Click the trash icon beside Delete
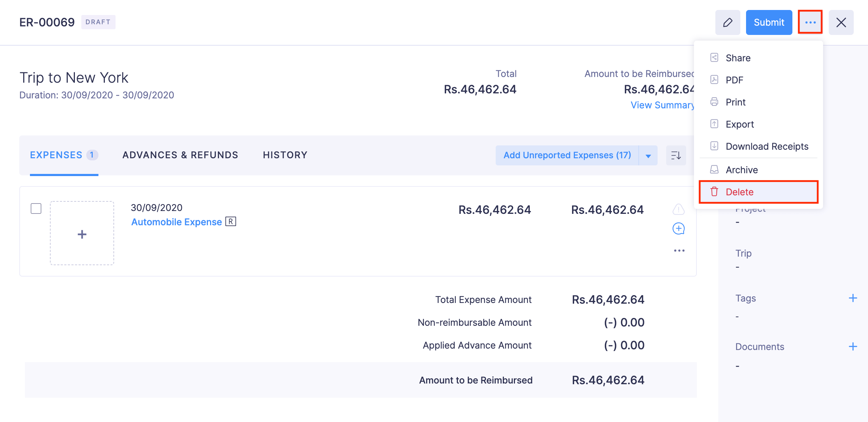The height and width of the screenshot is (422, 868). [714, 192]
